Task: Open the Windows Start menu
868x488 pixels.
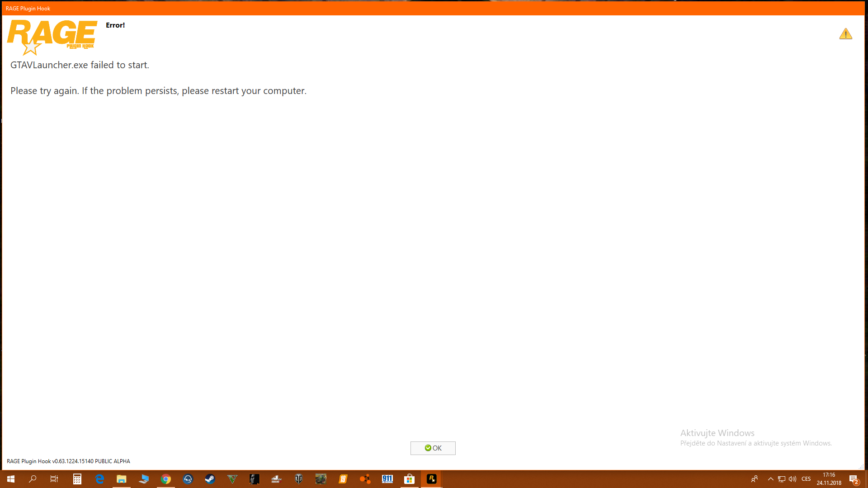Action: click(x=11, y=479)
